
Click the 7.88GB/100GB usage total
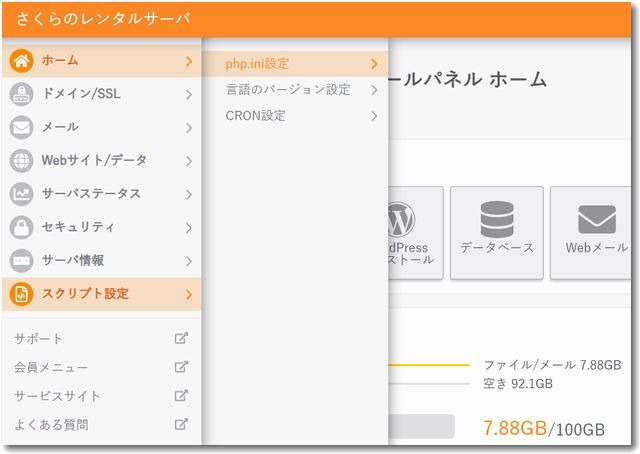pyautogui.click(x=544, y=428)
